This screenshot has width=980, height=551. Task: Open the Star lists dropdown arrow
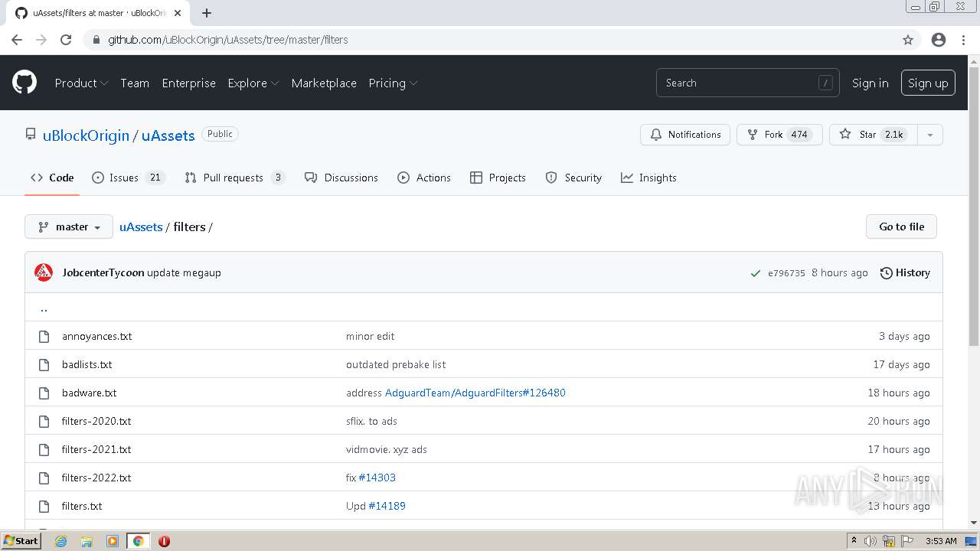(930, 135)
